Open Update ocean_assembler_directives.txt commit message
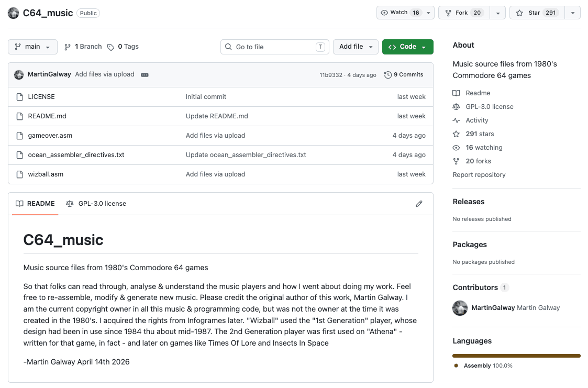The width and height of the screenshot is (588, 388). coord(246,155)
